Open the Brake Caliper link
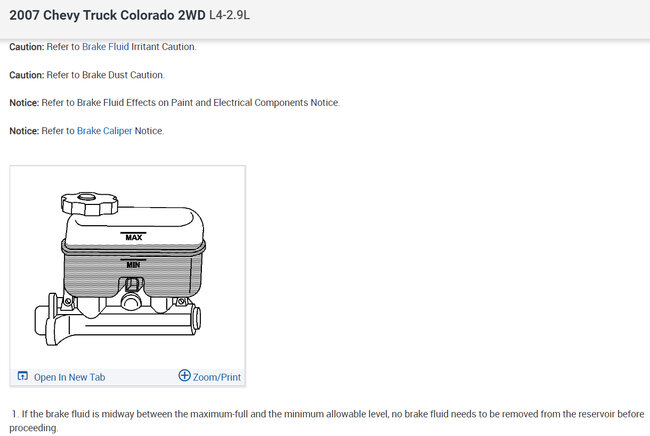 [x=104, y=131]
